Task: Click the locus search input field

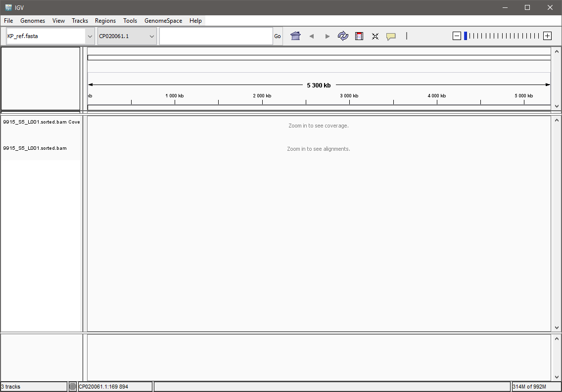Action: (216, 36)
